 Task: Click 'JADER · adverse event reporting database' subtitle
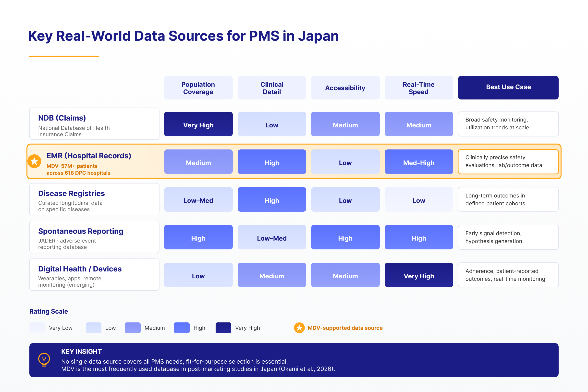[67, 244]
